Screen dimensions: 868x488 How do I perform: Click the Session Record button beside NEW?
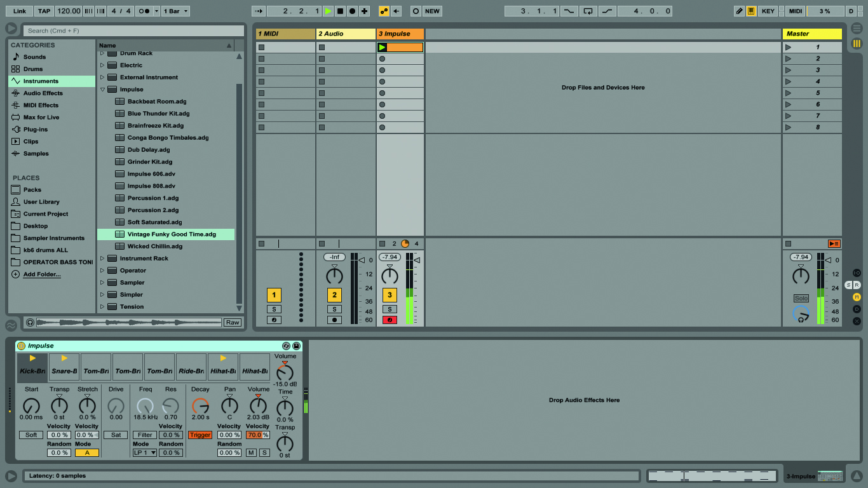[416, 11]
